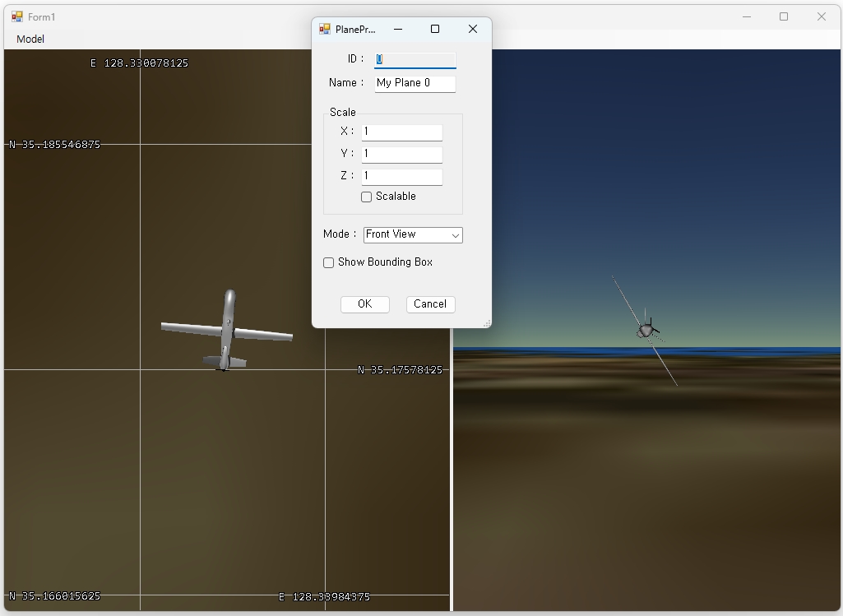Minimize the Form1 window
The image size is (843, 616).
click(x=747, y=16)
